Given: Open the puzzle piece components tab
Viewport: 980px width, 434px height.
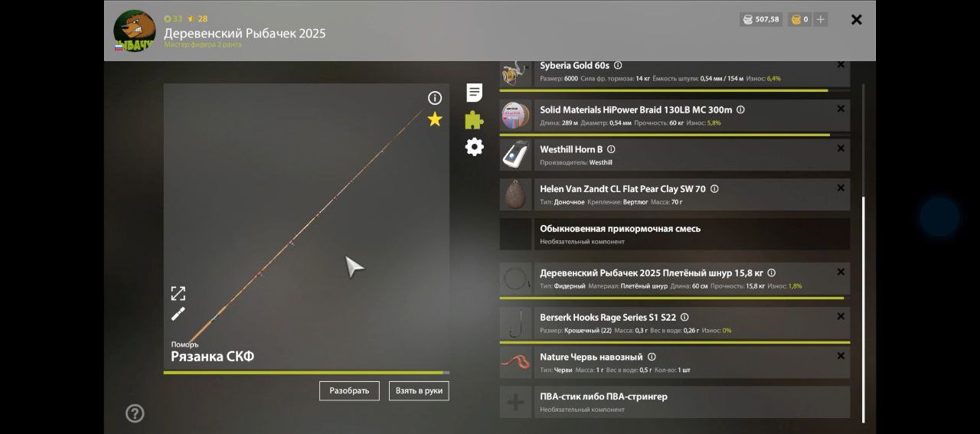Looking at the screenshot, I should click(475, 120).
